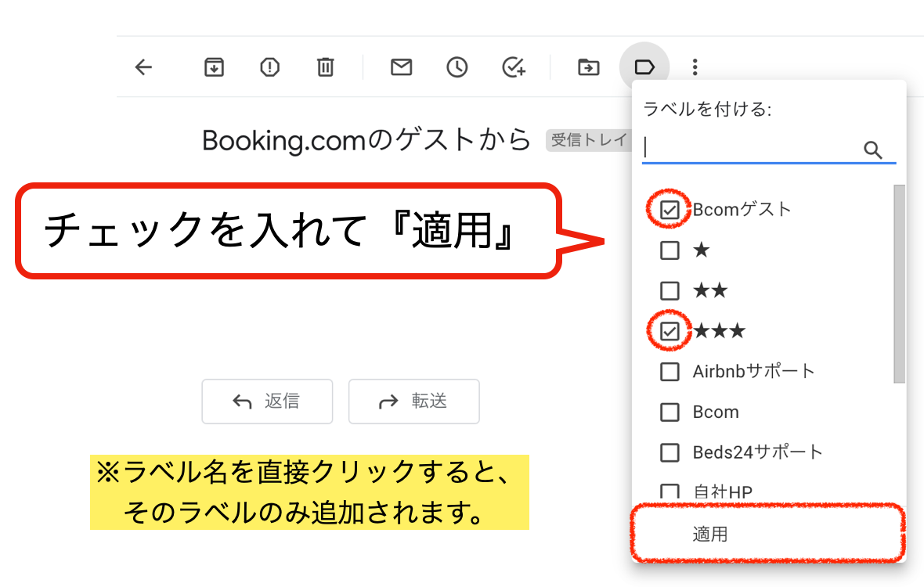Check the single star ★ label checkbox

pyautogui.click(x=670, y=250)
